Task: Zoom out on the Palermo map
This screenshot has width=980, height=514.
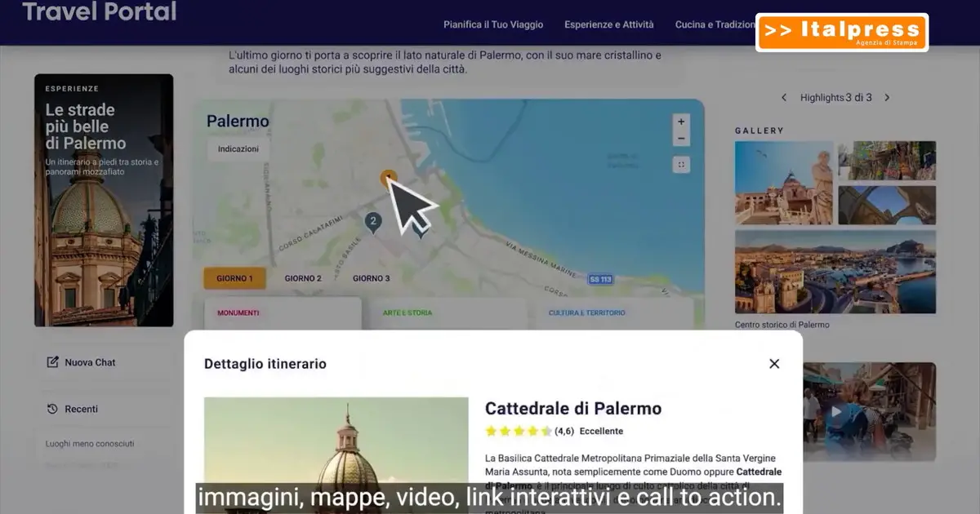Action: click(x=681, y=139)
